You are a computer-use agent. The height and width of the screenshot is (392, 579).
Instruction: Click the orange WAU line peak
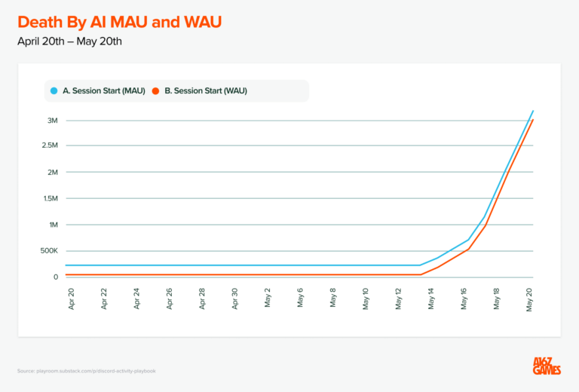click(x=533, y=119)
